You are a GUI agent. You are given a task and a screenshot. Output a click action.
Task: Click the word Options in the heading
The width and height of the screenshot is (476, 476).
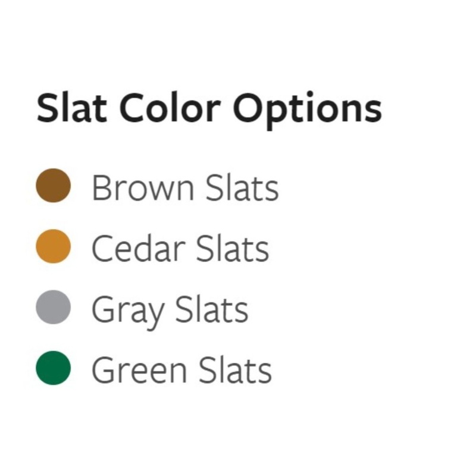(x=308, y=110)
